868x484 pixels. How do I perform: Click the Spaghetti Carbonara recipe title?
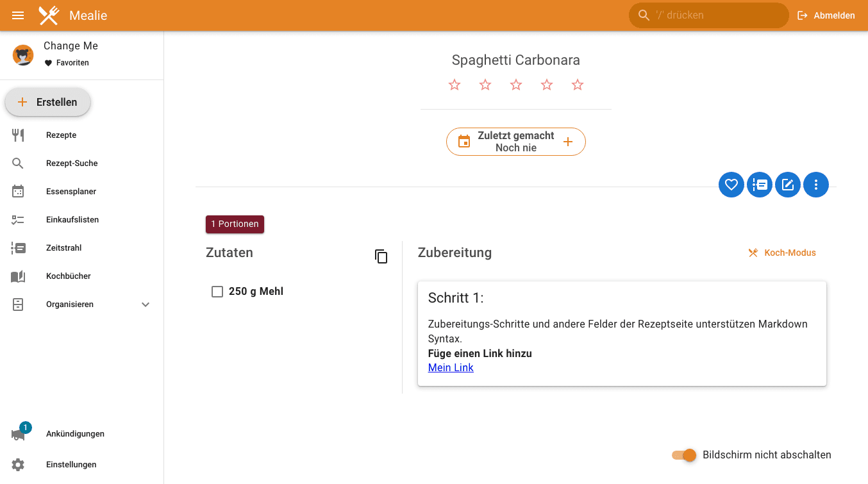click(x=516, y=60)
